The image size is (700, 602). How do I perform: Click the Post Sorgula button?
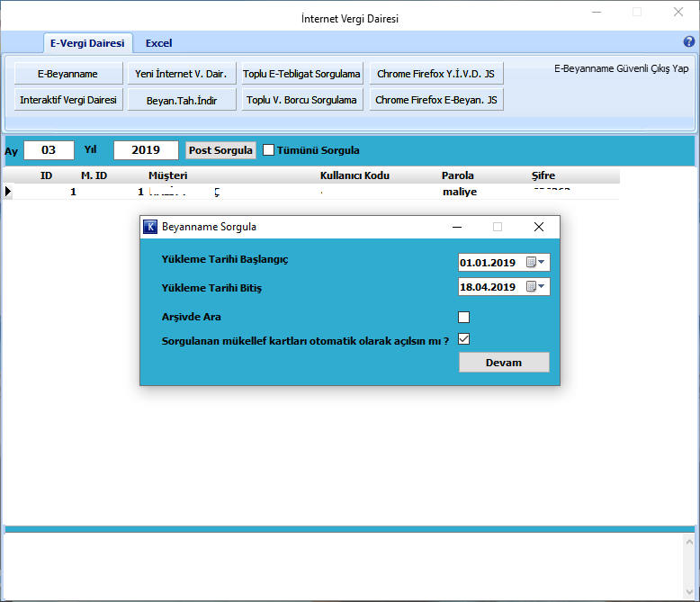[x=220, y=150]
